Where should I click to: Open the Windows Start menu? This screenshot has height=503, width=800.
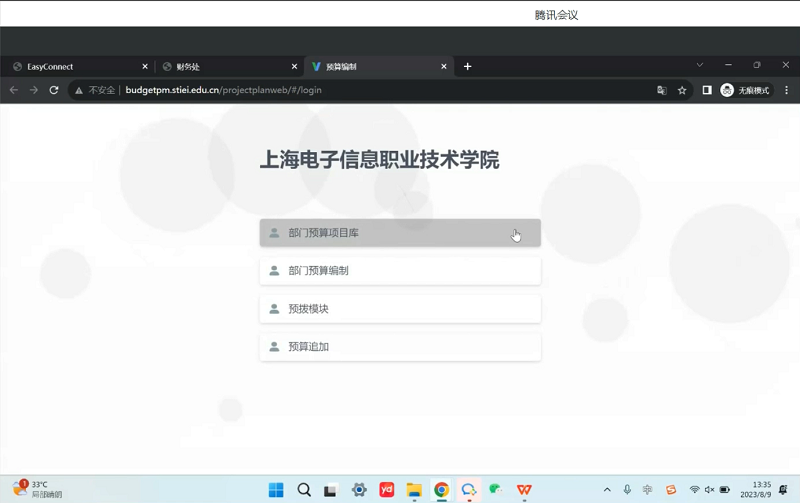(x=276, y=490)
